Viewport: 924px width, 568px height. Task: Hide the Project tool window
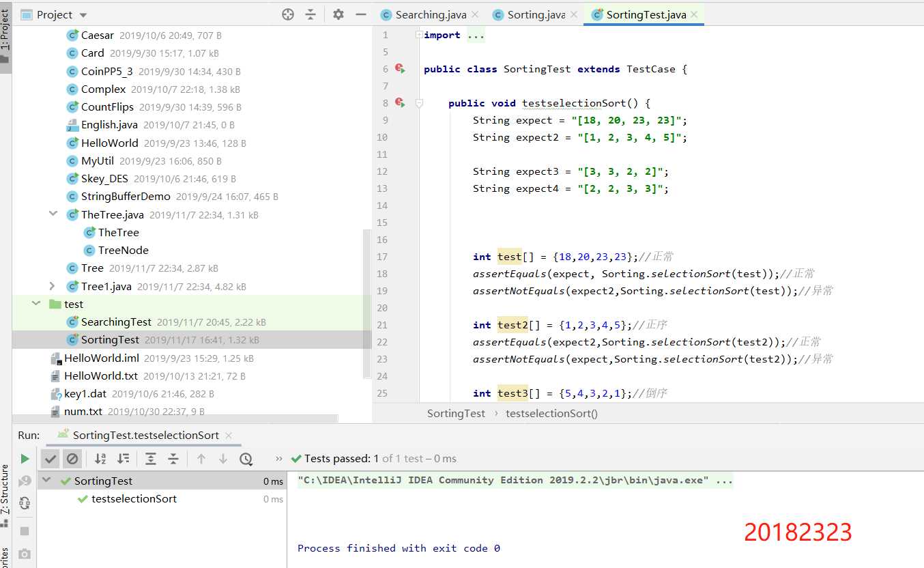pyautogui.click(x=361, y=14)
